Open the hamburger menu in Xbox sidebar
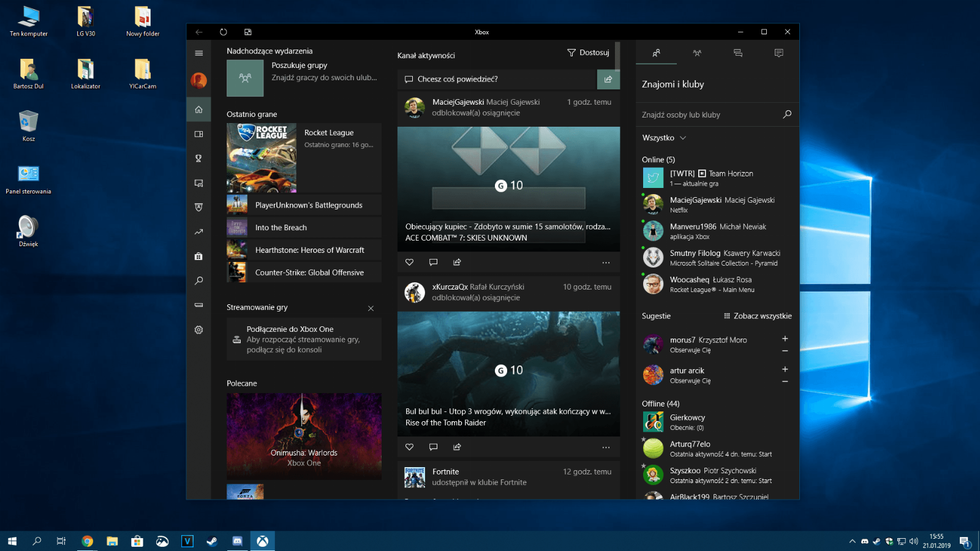This screenshot has width=980, height=551. (x=198, y=53)
